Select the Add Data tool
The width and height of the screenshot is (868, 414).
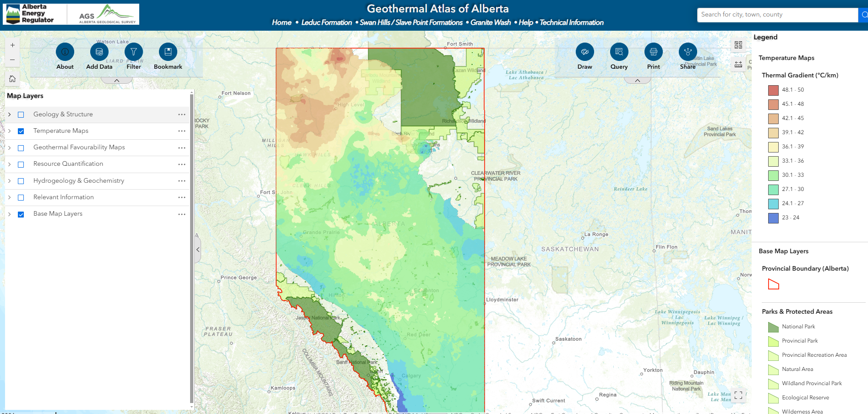tap(99, 52)
